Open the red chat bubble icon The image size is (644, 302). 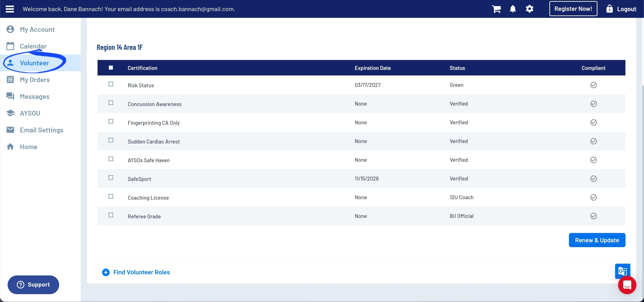pos(627,285)
